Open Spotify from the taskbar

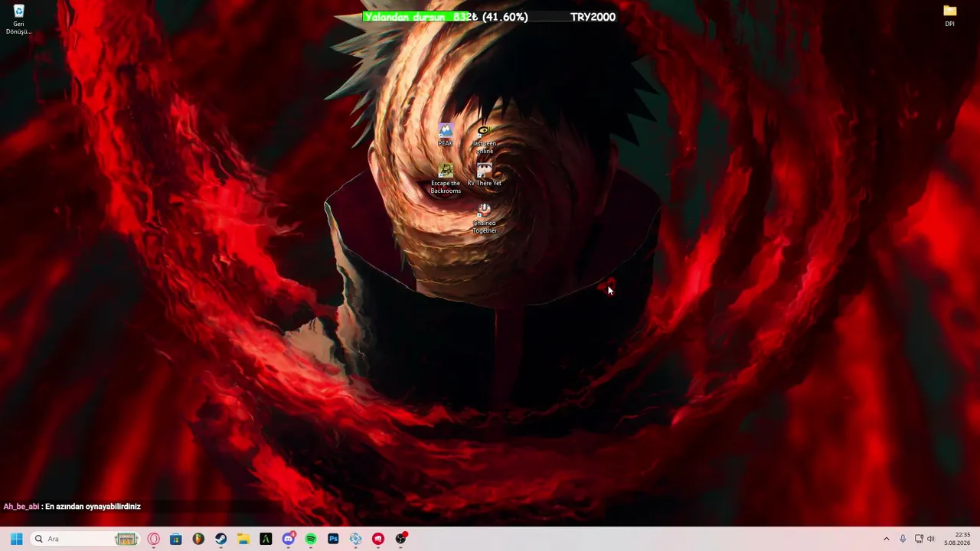pos(311,539)
